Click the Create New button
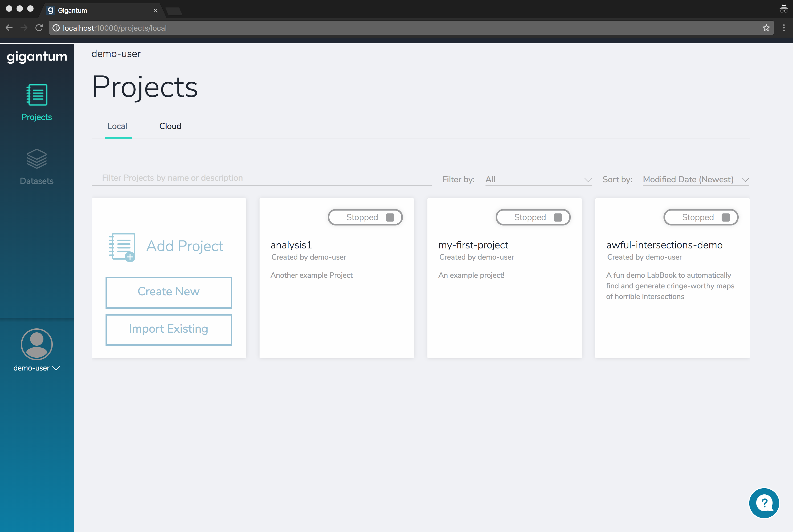 [169, 292]
